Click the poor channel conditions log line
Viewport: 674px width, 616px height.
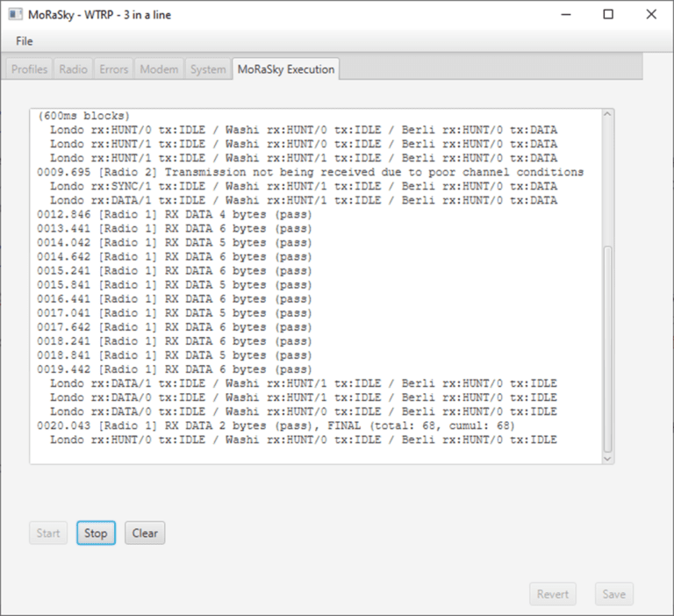[x=310, y=173]
